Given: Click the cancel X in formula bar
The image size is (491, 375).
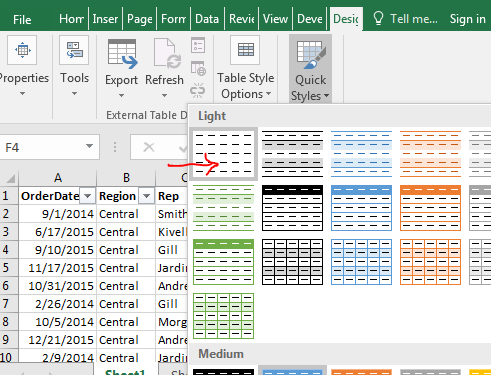Looking at the screenshot, I should click(149, 147).
